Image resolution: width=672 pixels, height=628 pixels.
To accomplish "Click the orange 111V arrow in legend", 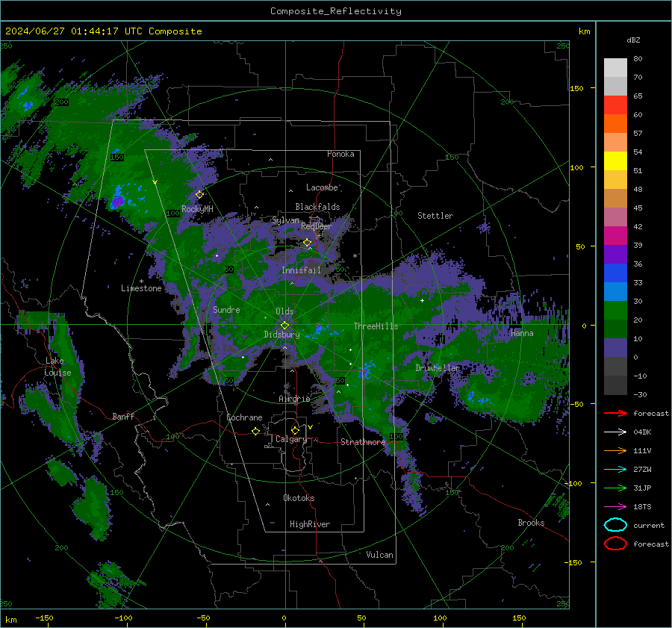I will click(615, 450).
